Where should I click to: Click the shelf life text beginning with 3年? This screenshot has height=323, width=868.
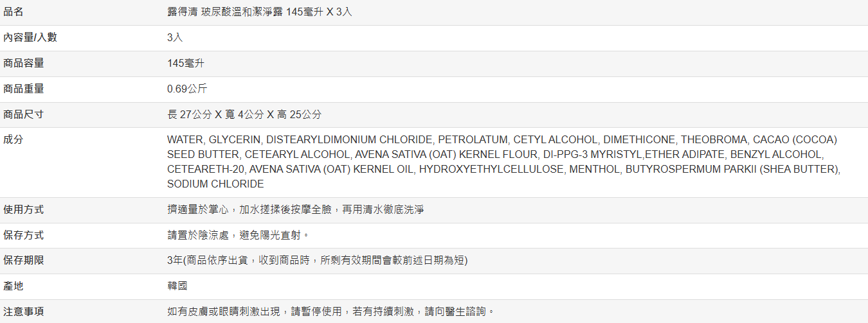(317, 260)
